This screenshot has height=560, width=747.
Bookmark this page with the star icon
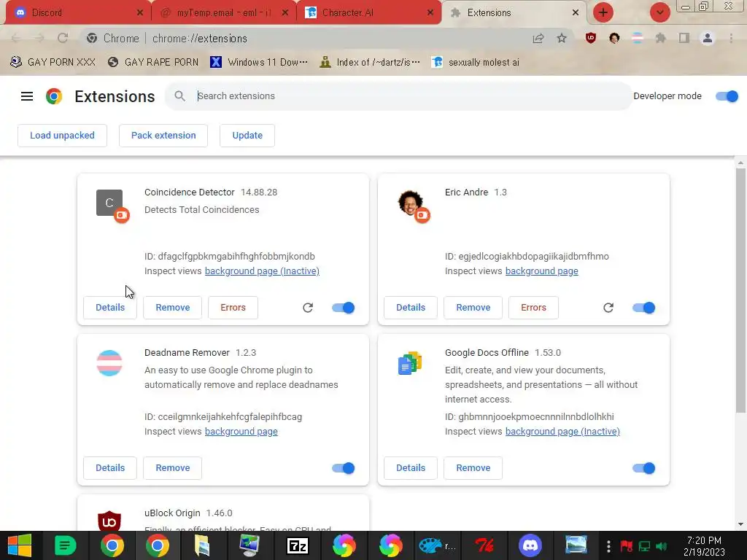click(562, 38)
